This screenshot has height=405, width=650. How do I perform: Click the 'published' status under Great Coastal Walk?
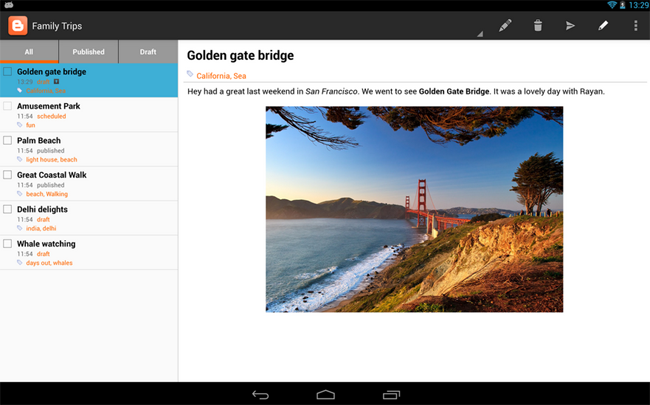click(51, 185)
